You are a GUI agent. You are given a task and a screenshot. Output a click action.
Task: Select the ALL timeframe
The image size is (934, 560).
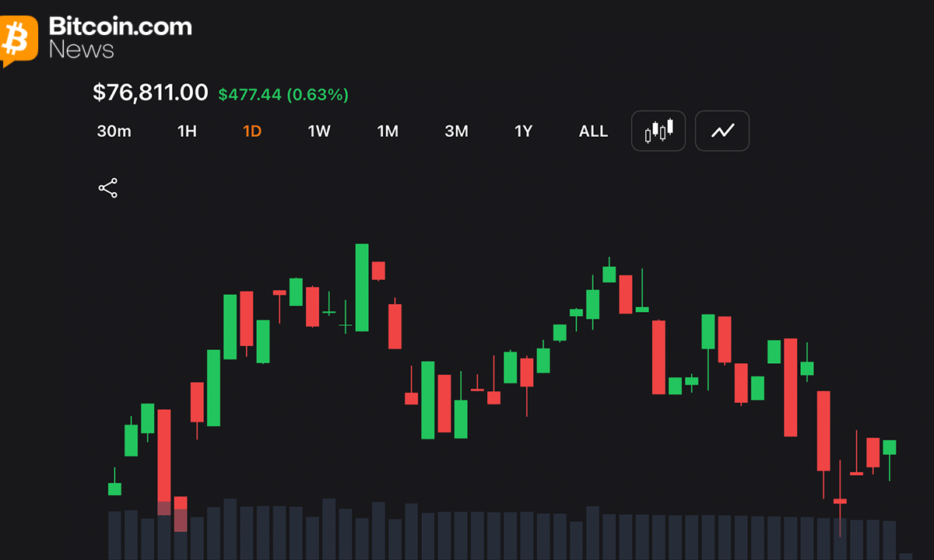593,131
